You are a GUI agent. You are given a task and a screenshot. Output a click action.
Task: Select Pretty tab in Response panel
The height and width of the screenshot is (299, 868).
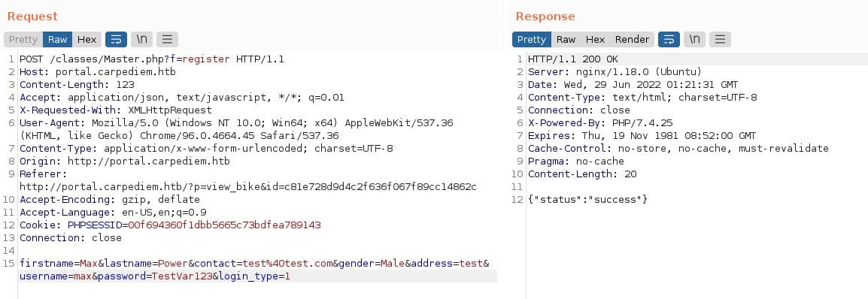pyautogui.click(x=532, y=39)
